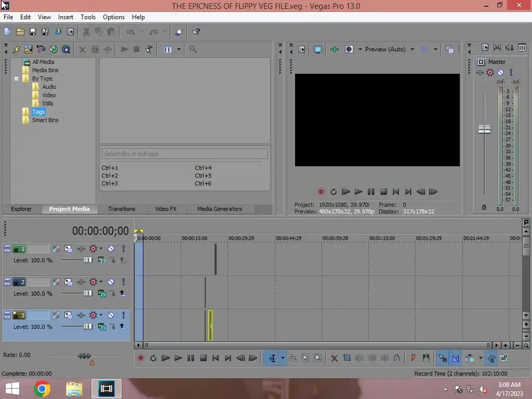The image size is (532, 399).
Task: Open the overlays grid dropdown arrow in preview
Action: pos(435,49)
